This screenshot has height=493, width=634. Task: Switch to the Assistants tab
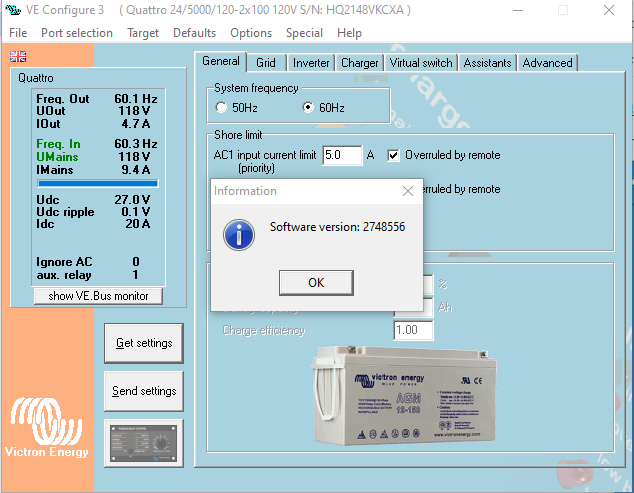tap(487, 63)
